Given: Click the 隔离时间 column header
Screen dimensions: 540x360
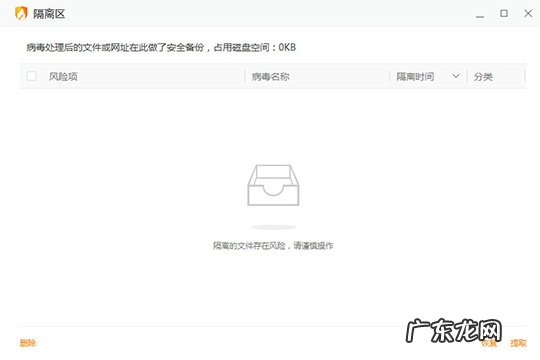Looking at the screenshot, I should (x=415, y=76).
